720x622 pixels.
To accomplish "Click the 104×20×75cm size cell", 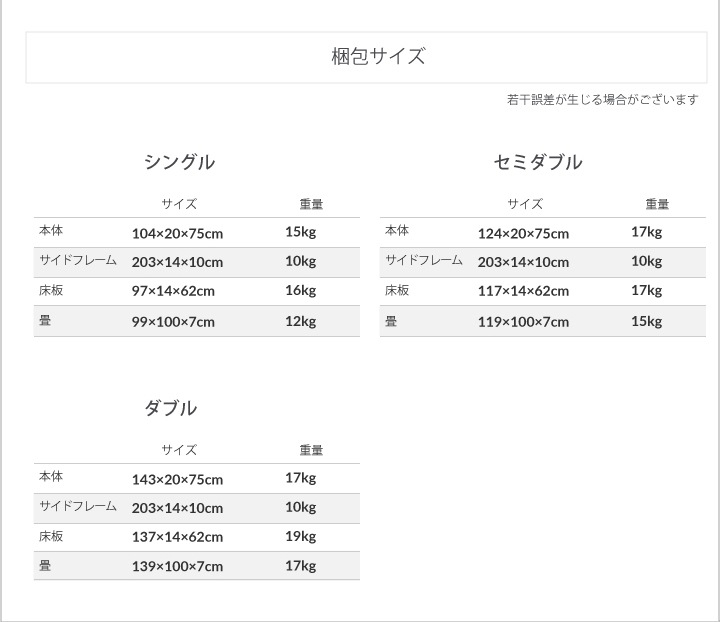I will (x=177, y=233).
